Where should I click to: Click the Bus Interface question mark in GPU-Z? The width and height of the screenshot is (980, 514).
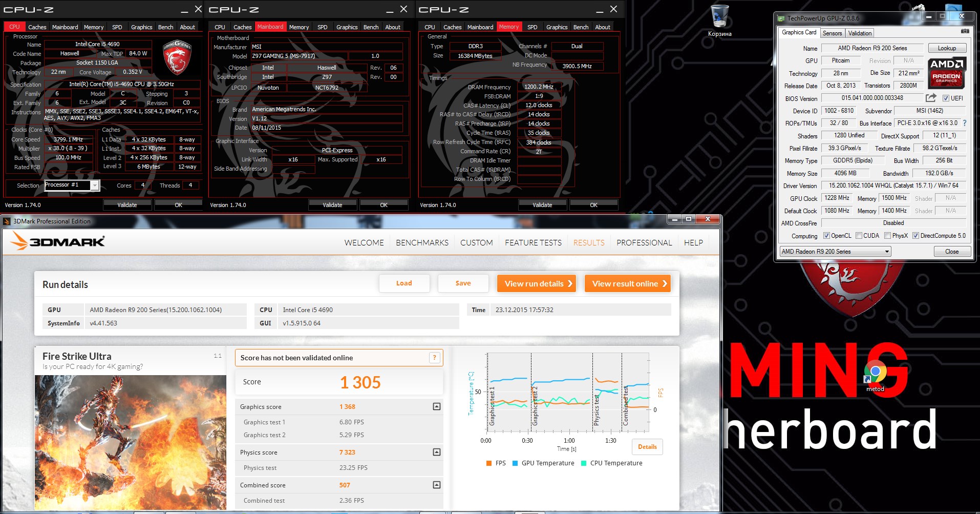[x=965, y=123]
